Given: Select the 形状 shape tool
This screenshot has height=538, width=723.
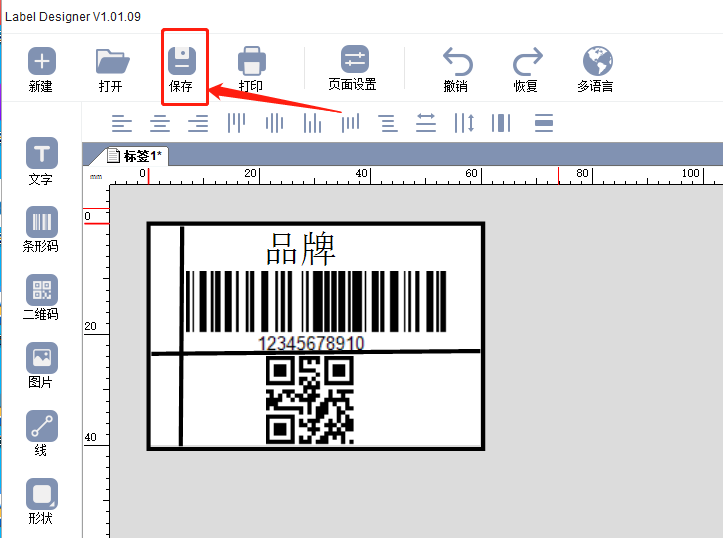Looking at the screenshot, I should point(41,502).
